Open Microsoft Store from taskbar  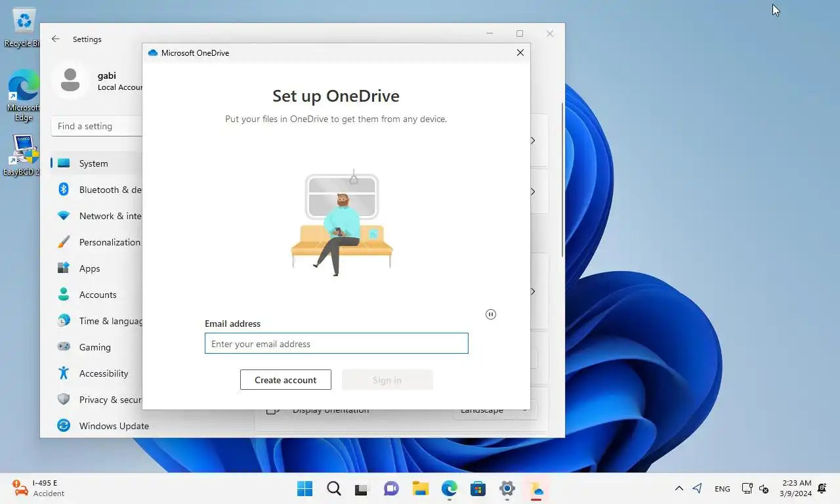point(478,489)
